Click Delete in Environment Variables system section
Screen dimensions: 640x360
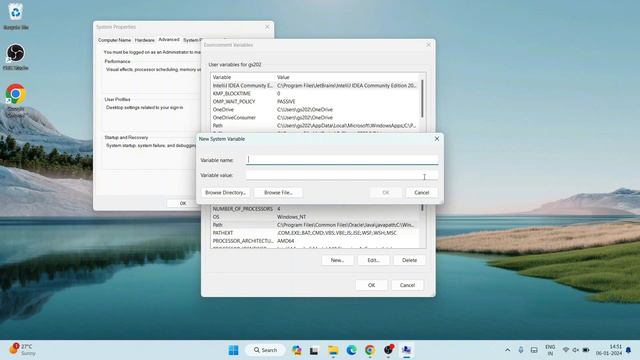tap(409, 260)
